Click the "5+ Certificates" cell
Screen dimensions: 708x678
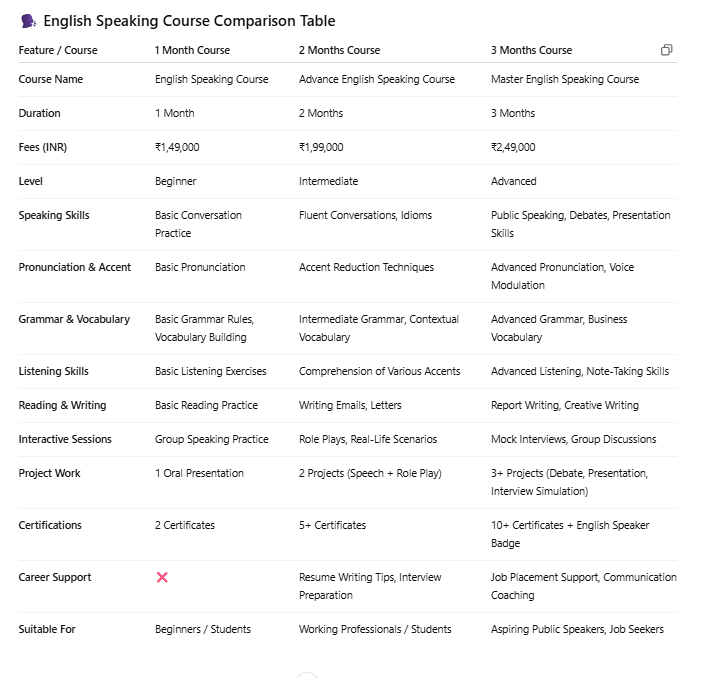pos(332,525)
